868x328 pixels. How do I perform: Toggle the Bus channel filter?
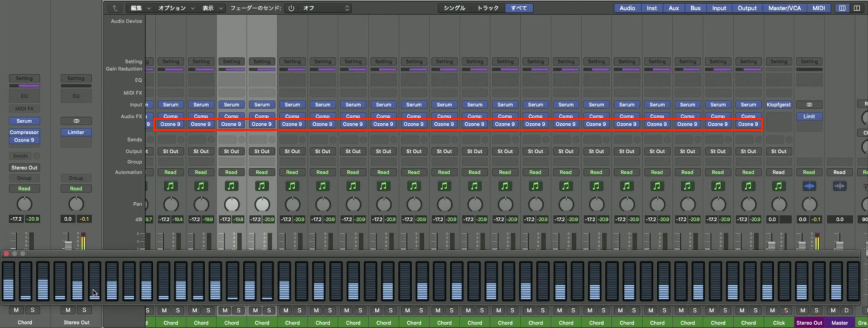[x=695, y=8]
